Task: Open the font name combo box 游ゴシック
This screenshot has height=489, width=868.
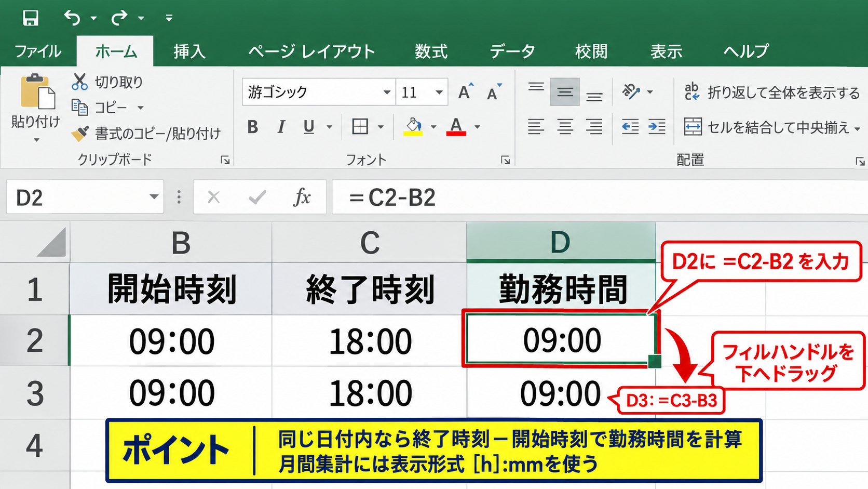Action: (318, 92)
